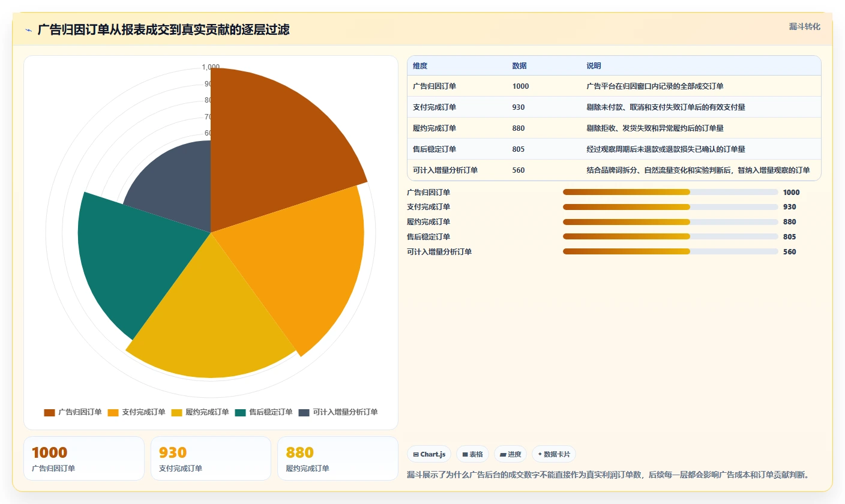Click the 可计入增量分析订单 progress bar
The image size is (845, 504).
click(x=670, y=251)
